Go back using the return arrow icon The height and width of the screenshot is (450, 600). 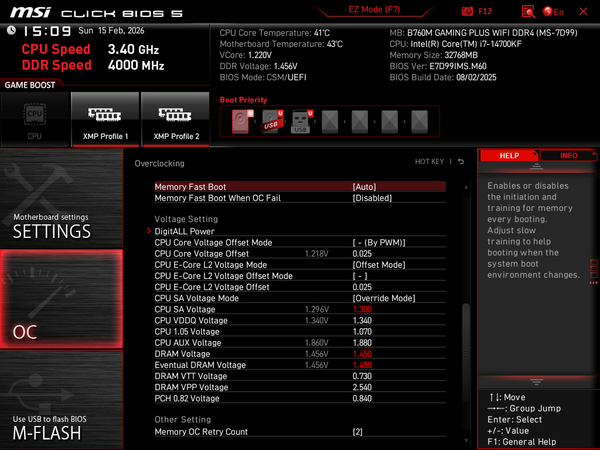pyautogui.click(x=461, y=161)
